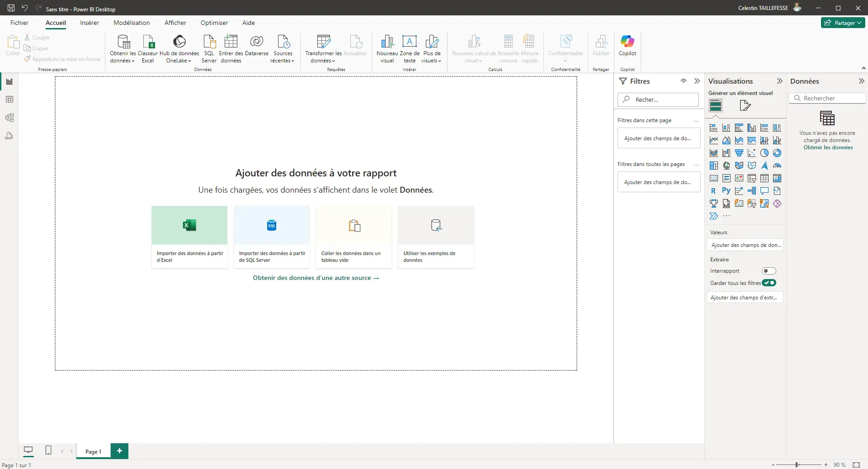Select the gauge visual
Screen dimensions: 868x469
[x=777, y=166]
